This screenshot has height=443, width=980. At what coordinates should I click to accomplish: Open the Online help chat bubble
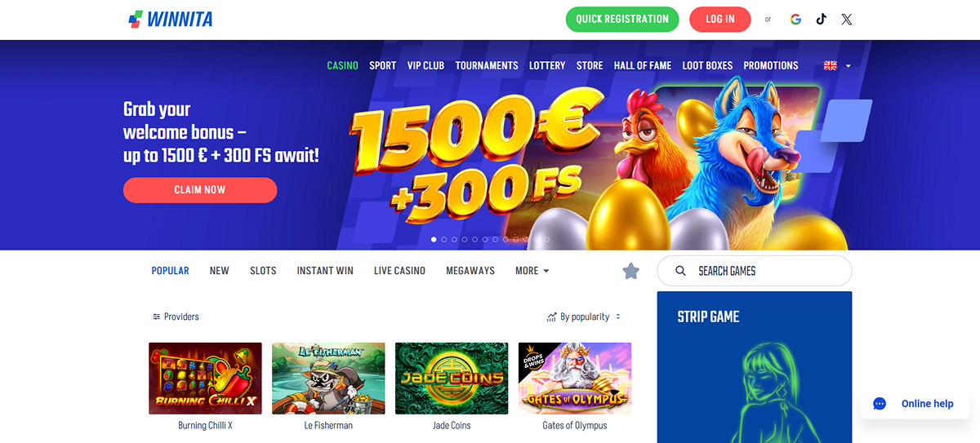pos(915,403)
